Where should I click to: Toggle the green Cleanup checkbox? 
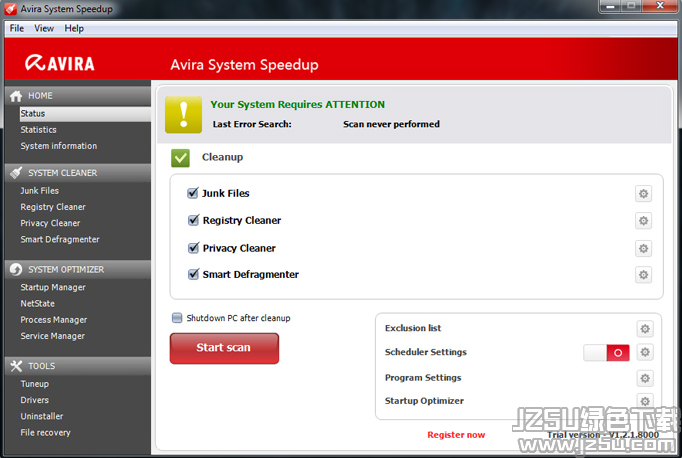point(180,158)
